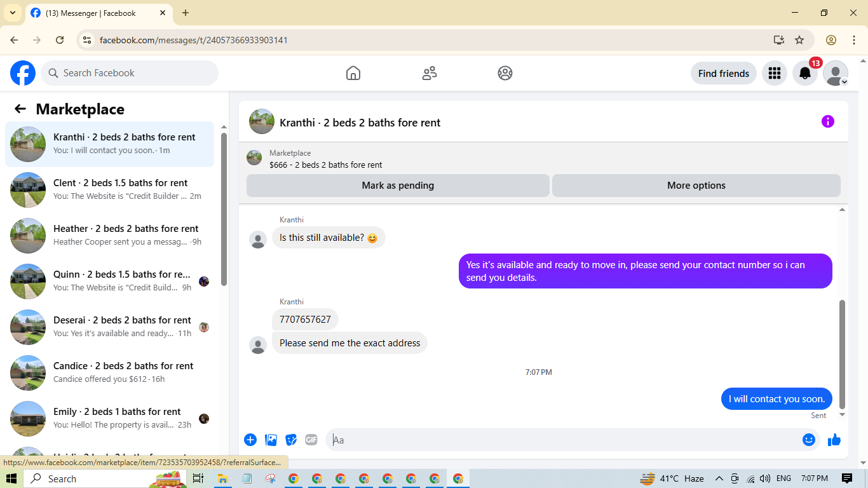Viewport: 868px width, 488px height.
Task: Click the More options button
Action: pos(696,186)
